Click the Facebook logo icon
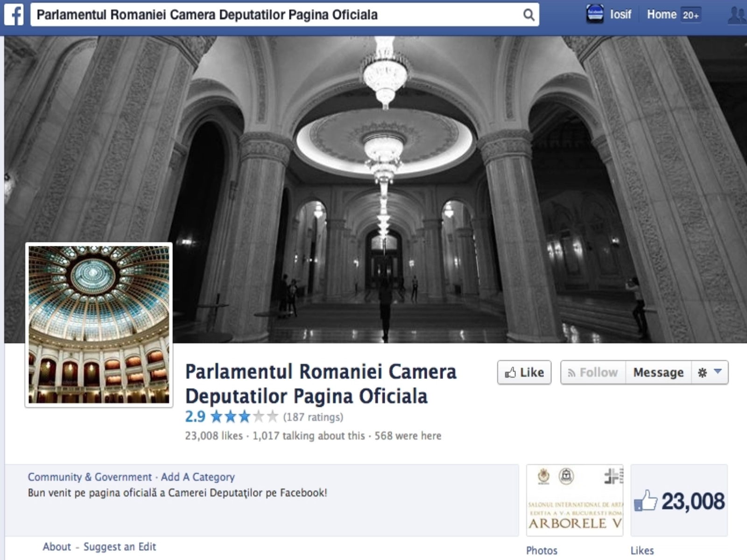 point(14,14)
